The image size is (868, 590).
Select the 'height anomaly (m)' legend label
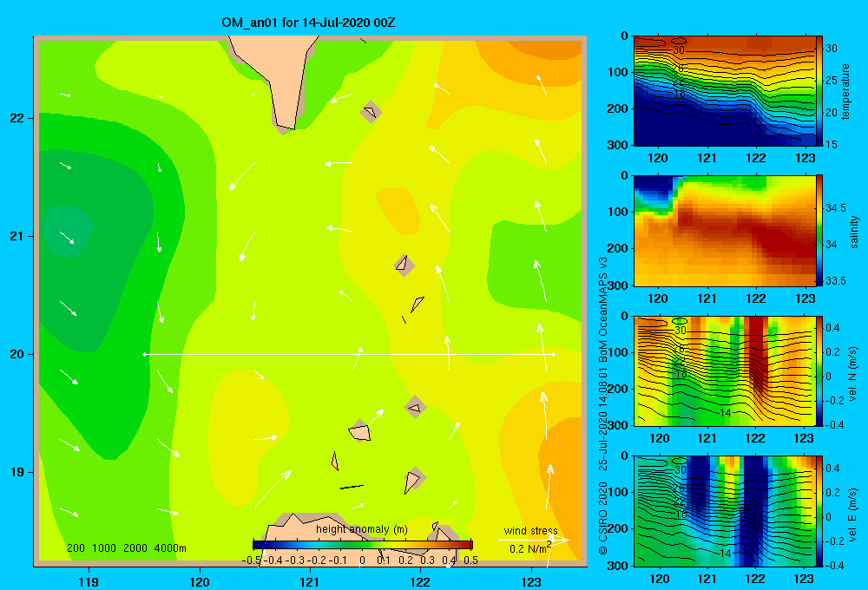(362, 529)
